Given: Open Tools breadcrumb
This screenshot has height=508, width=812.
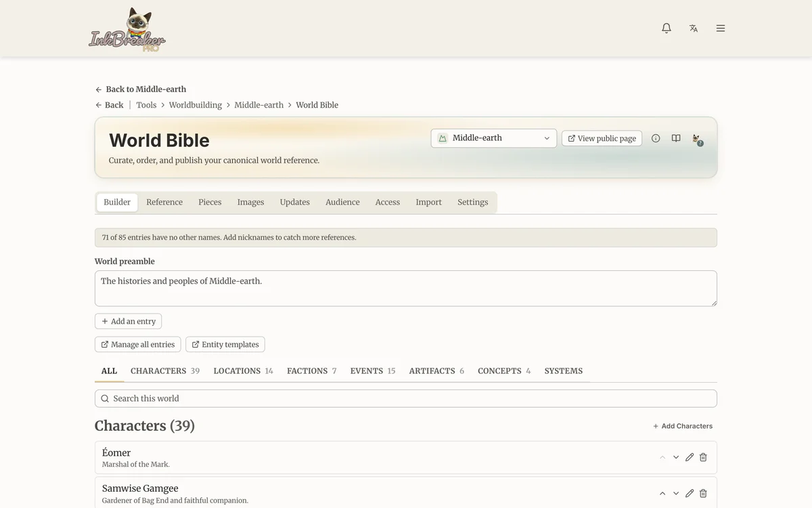Looking at the screenshot, I should [x=146, y=105].
